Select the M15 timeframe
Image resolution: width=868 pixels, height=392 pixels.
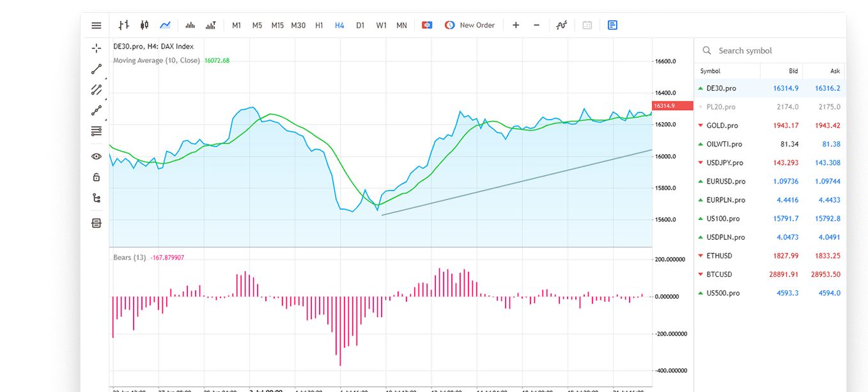(277, 26)
